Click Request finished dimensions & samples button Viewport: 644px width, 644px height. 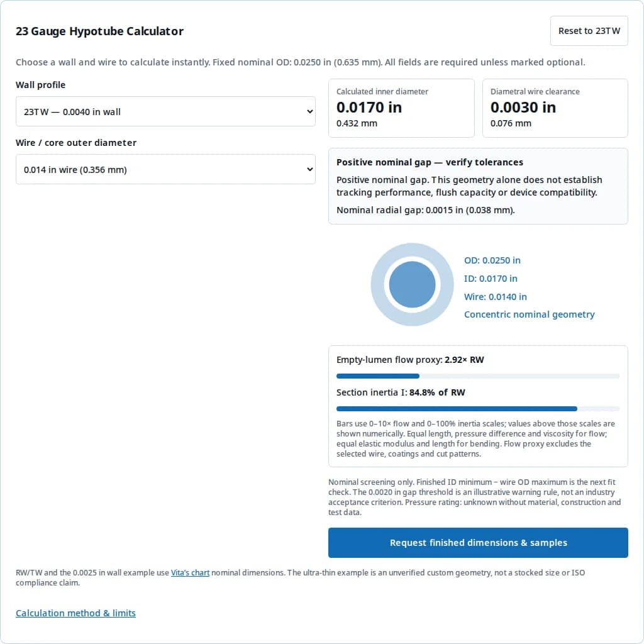click(x=478, y=543)
